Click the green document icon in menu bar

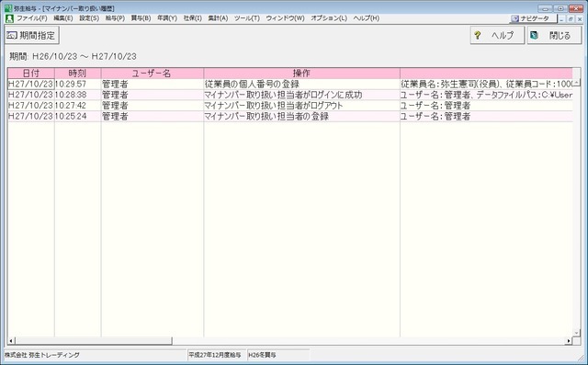(x=9, y=18)
